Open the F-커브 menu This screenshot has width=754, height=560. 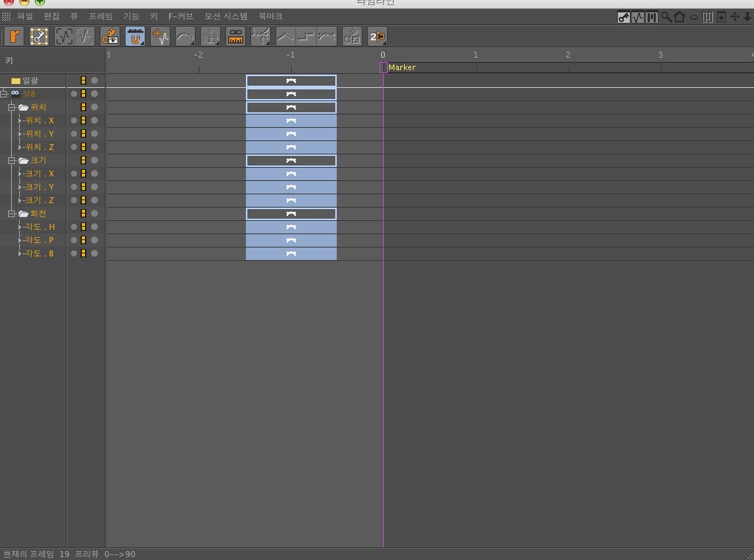click(181, 16)
